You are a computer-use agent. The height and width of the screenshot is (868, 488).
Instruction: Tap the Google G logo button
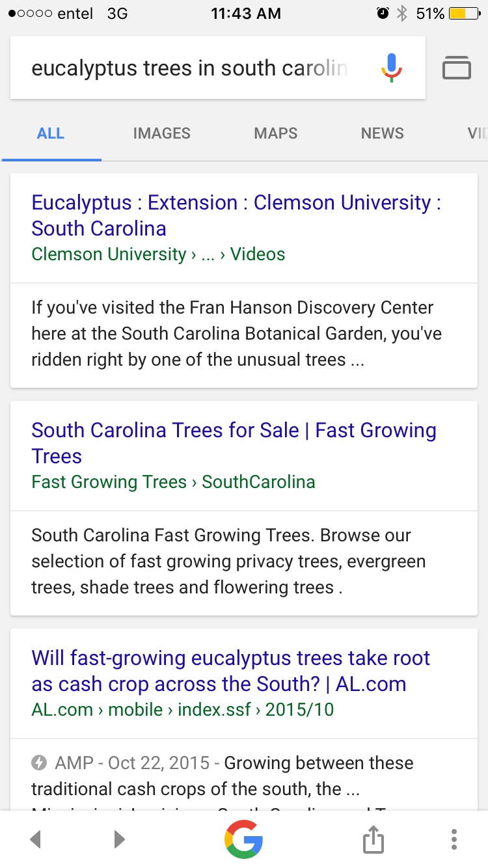[x=243, y=839]
